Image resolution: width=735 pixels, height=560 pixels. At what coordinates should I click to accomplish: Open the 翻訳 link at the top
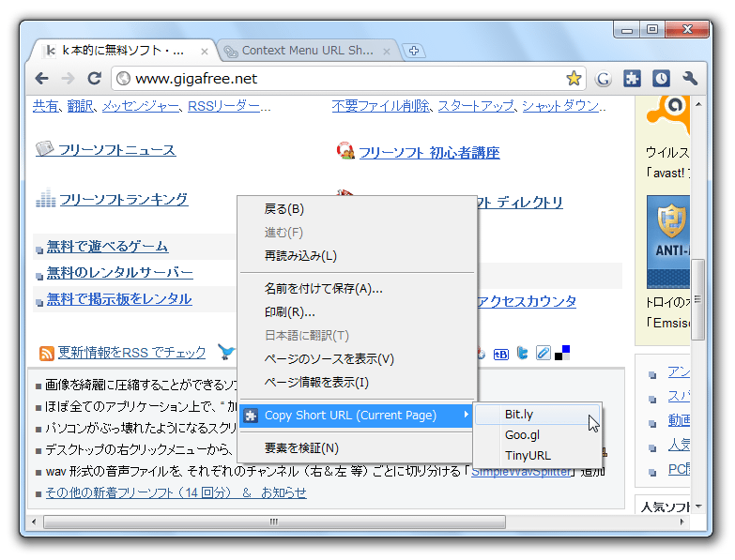click(x=80, y=106)
